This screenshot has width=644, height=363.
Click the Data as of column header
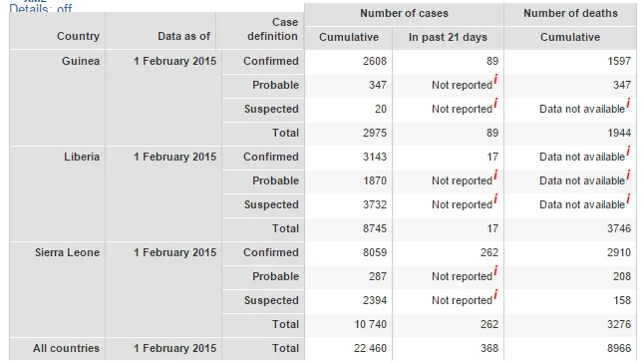pyautogui.click(x=183, y=36)
